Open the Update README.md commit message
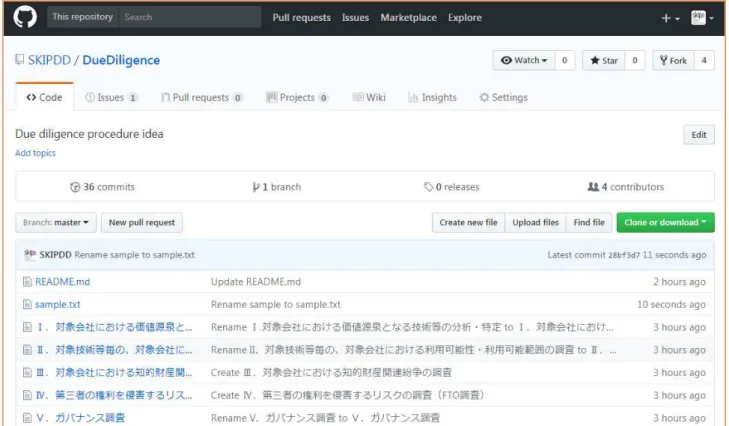 click(256, 282)
